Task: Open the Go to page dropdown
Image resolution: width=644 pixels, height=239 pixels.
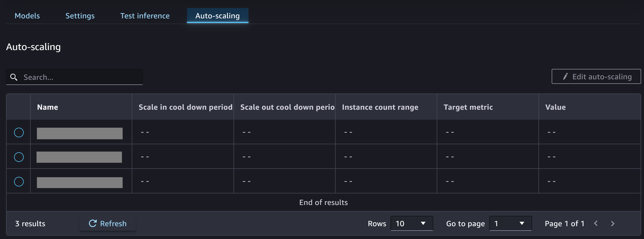Action: click(x=509, y=223)
